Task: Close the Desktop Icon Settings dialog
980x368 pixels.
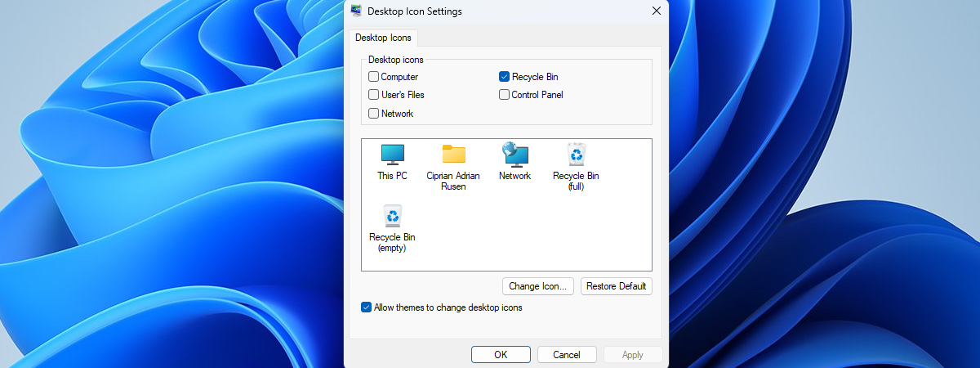Action: pos(656,11)
